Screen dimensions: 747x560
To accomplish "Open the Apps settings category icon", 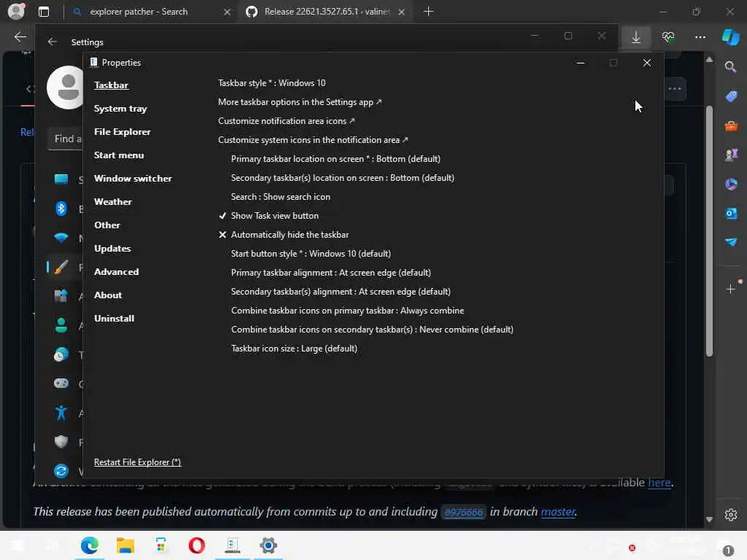I will (61, 296).
